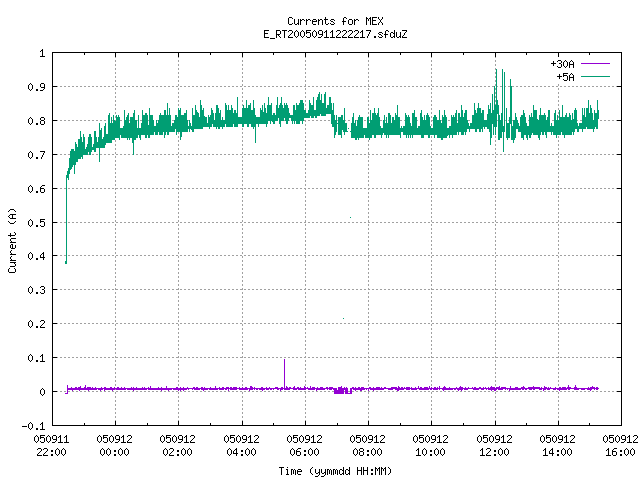Viewport: 640px width, 480px height.
Task: Click the x-axis label 050912 00:00
Action: pos(115,446)
